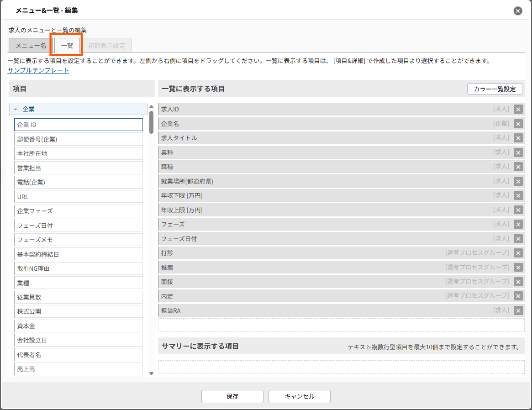Remove 推薦 from the list columns
The width and height of the screenshot is (532, 410).
coord(518,268)
